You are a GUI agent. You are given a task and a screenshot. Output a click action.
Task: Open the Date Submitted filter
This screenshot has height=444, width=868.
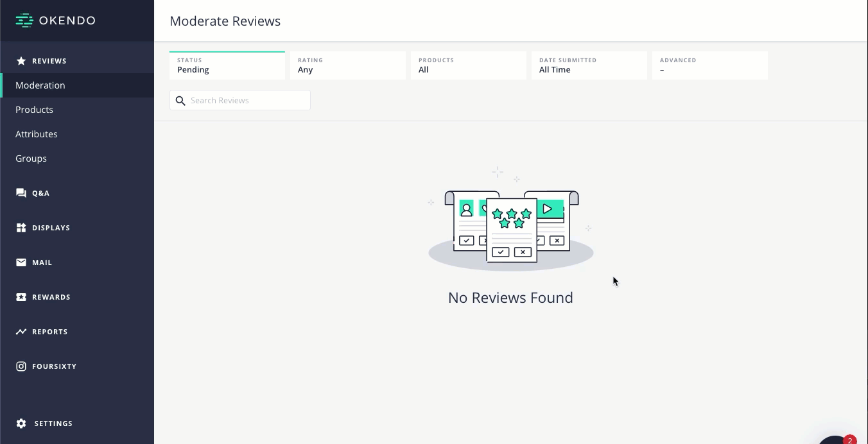pyautogui.click(x=589, y=65)
